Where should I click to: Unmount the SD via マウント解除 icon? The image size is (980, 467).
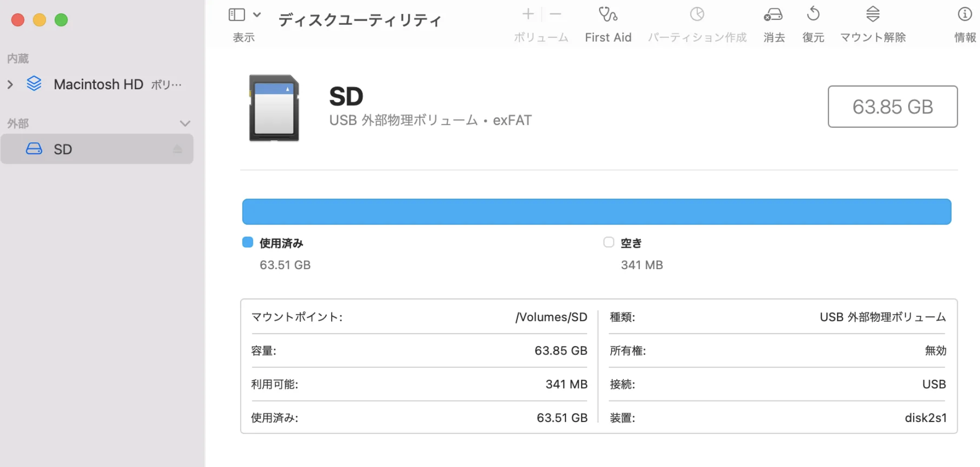[873, 14]
